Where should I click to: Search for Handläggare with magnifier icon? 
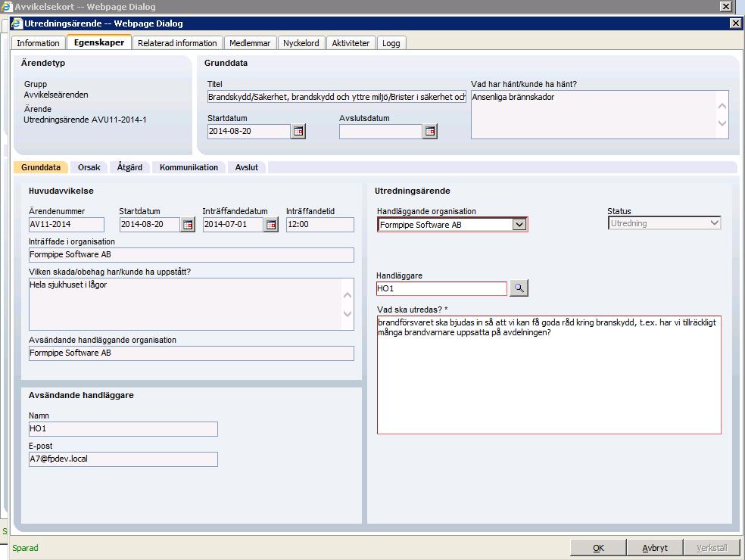click(x=519, y=288)
